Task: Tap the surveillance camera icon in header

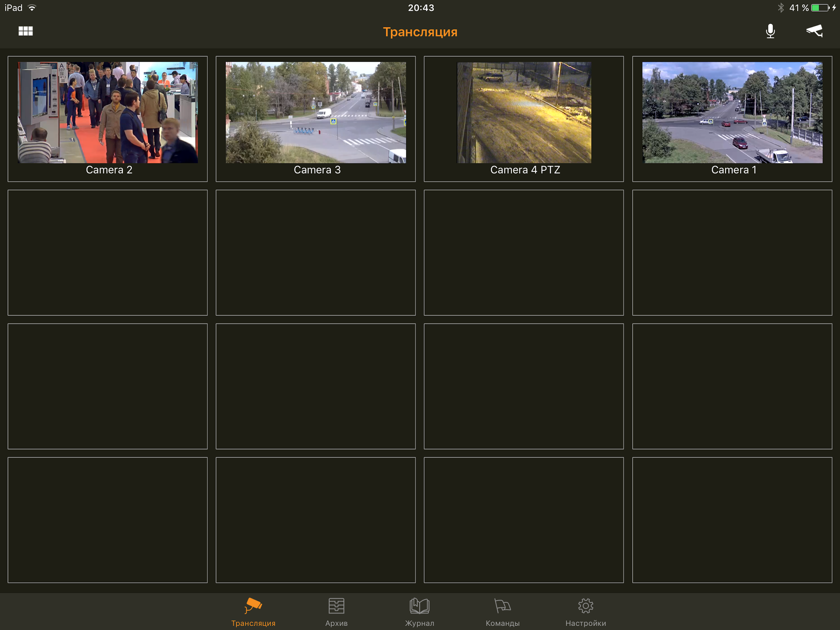Action: point(814,31)
